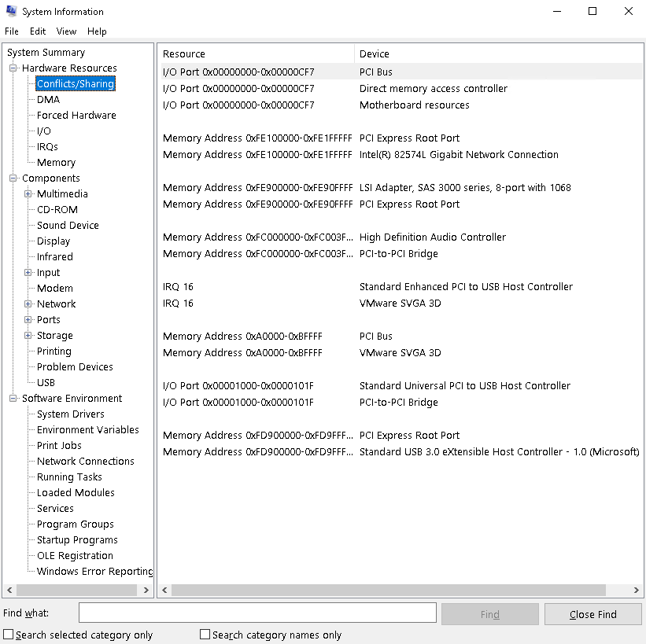
Task: Click the Find button
Action: pyautogui.click(x=489, y=613)
